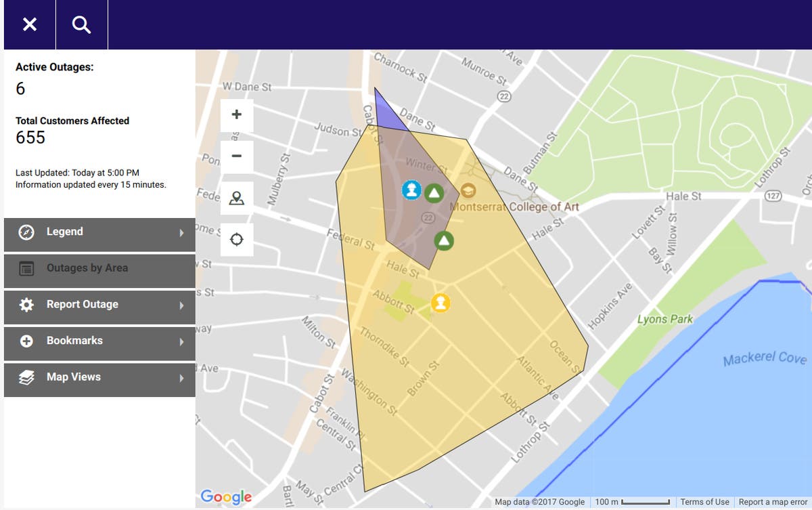Expand the Bookmarks section
The image size is (812, 510).
click(99, 341)
